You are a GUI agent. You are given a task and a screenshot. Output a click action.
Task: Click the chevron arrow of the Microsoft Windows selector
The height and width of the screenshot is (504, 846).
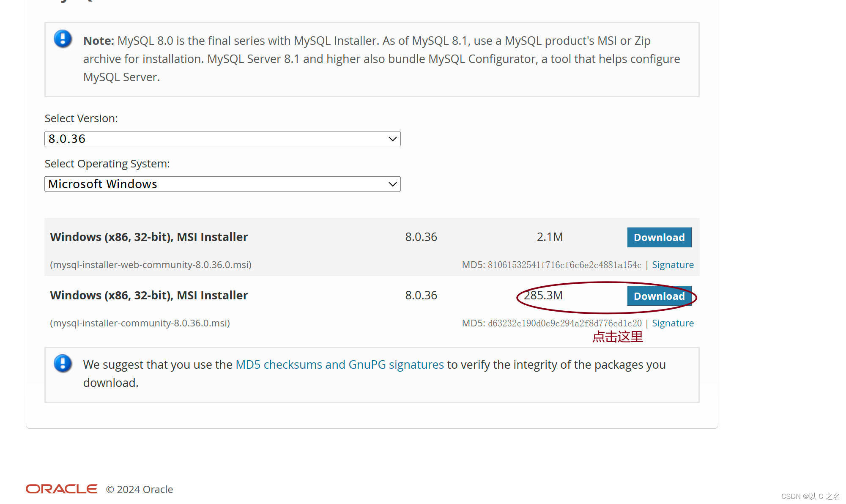click(x=392, y=184)
